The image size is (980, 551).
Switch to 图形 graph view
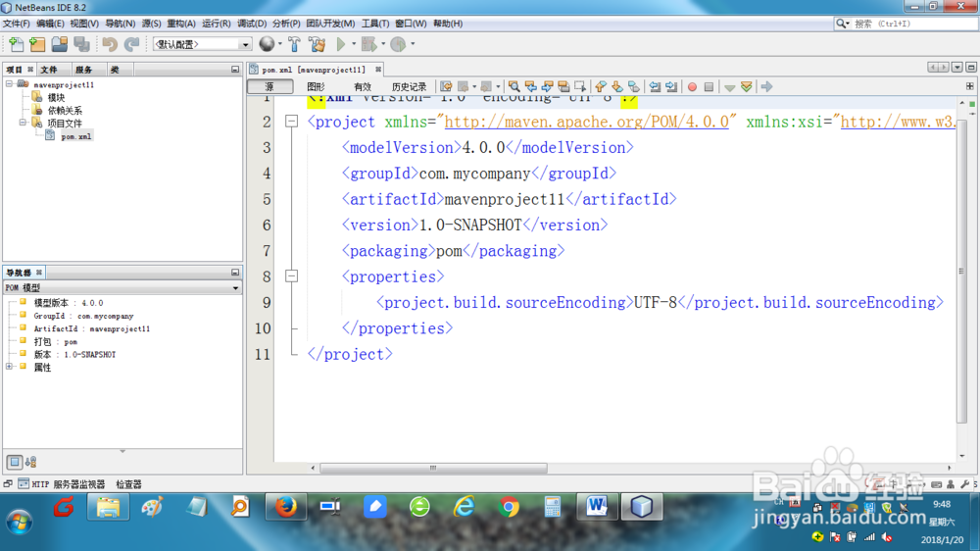316,87
